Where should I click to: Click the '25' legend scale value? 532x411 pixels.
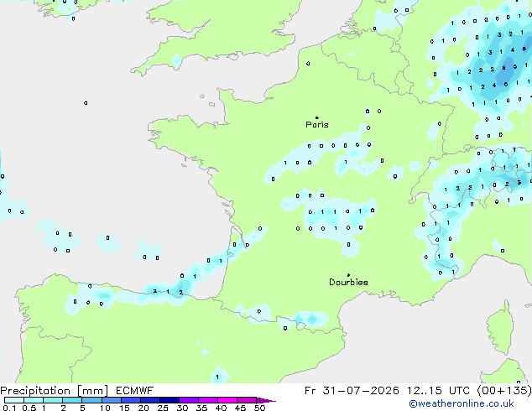coord(163,408)
